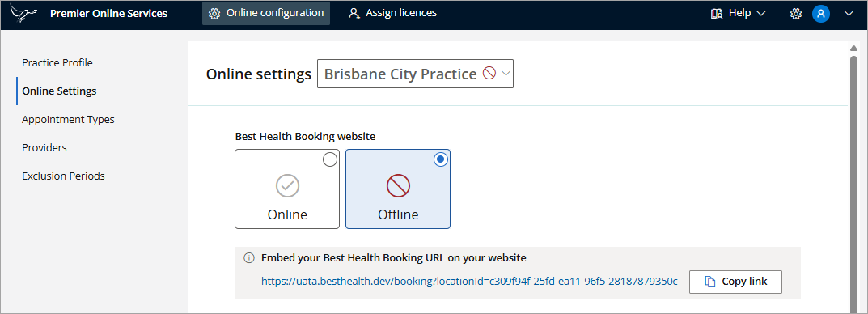The width and height of the screenshot is (868, 314).
Task: Click the settings gear icon in header
Action: 795,13
